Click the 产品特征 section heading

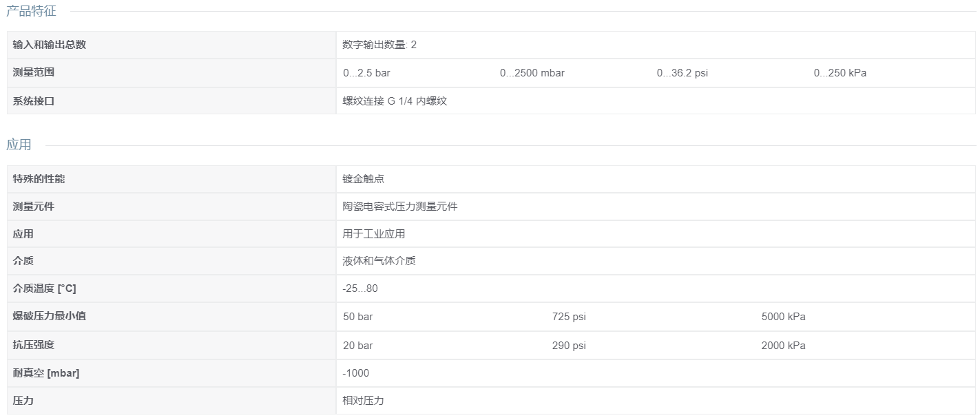pyautogui.click(x=31, y=11)
